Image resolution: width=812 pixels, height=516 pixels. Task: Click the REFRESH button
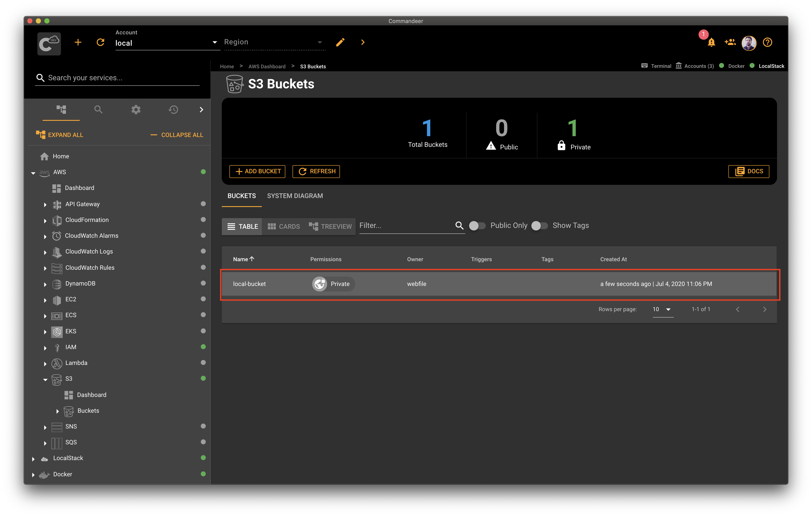(316, 171)
